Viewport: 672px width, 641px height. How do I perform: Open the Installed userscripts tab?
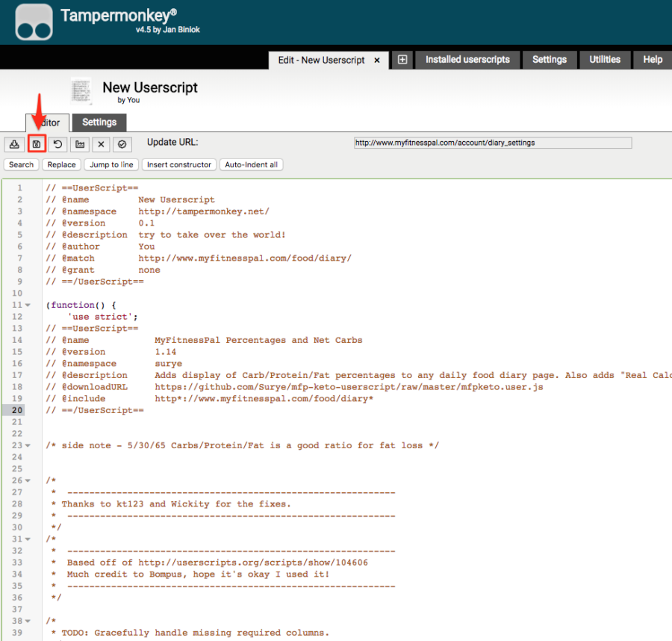pos(467,60)
